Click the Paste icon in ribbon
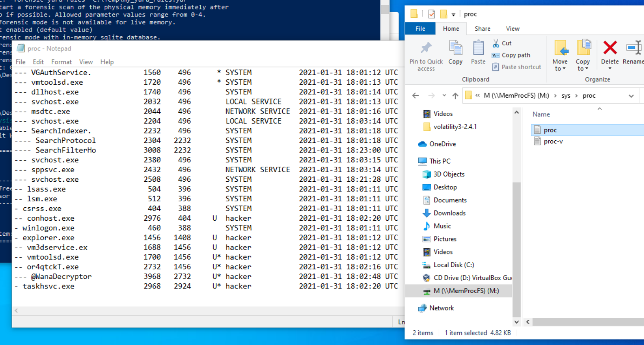Viewport: 644px width, 345px height. pyautogui.click(x=478, y=48)
